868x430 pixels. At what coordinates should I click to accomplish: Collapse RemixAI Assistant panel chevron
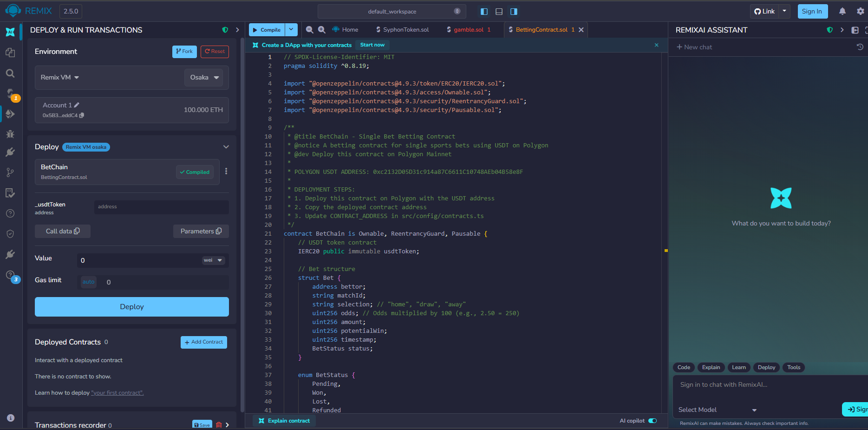842,30
